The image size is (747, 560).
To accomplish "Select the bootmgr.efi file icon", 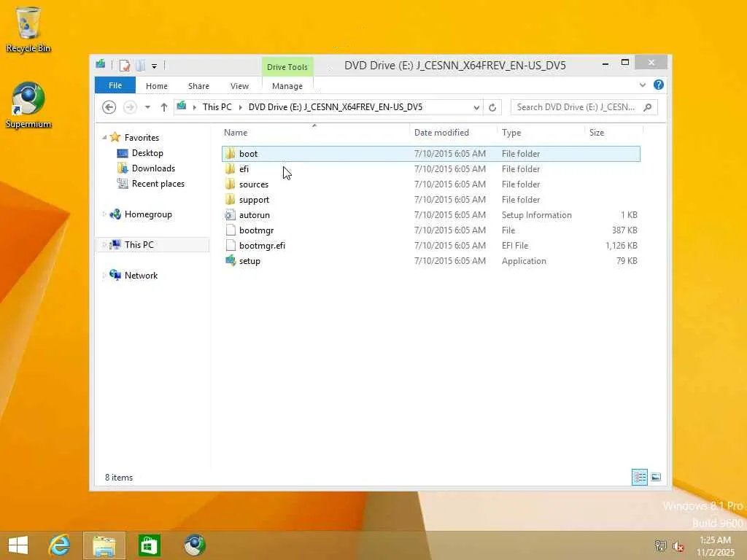I will [230, 245].
